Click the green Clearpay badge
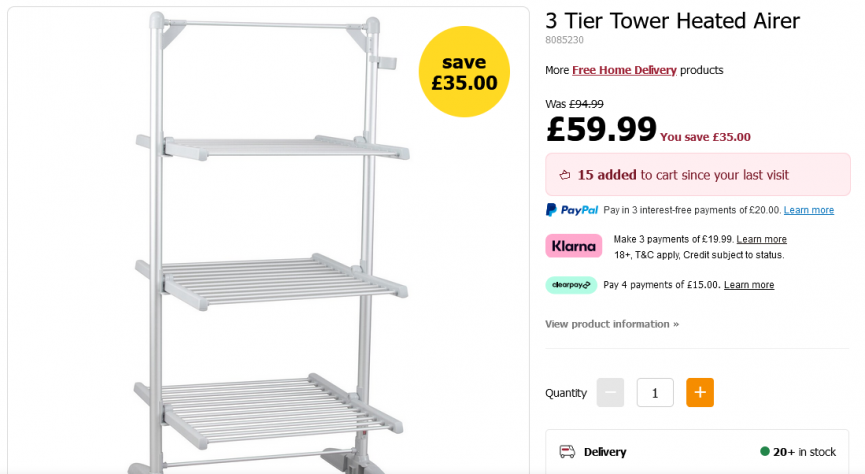This screenshot has width=865, height=474. (x=571, y=285)
